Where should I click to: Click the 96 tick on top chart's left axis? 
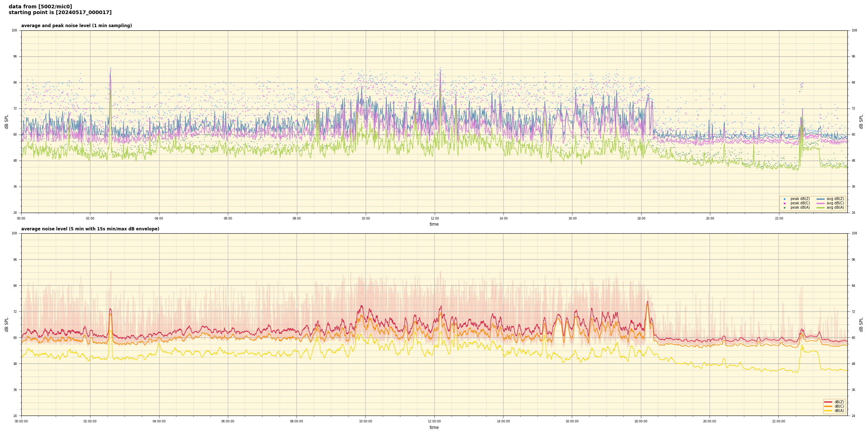14,56
